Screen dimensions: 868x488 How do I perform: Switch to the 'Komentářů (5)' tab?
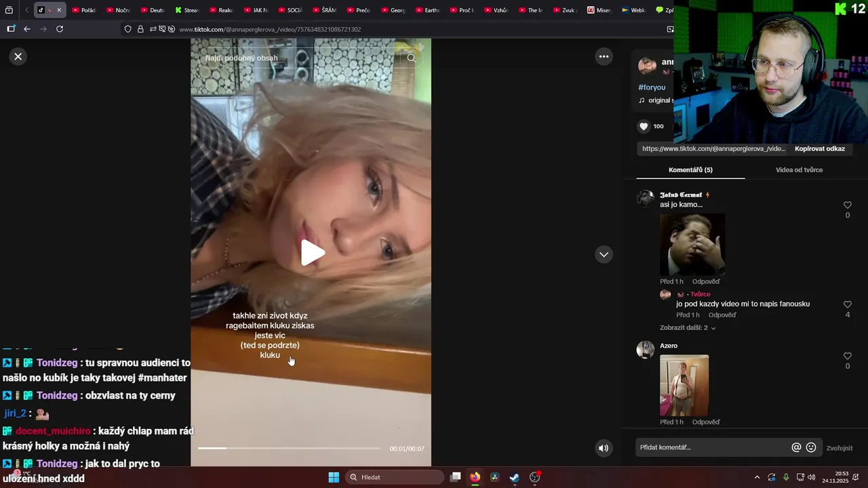tap(690, 169)
